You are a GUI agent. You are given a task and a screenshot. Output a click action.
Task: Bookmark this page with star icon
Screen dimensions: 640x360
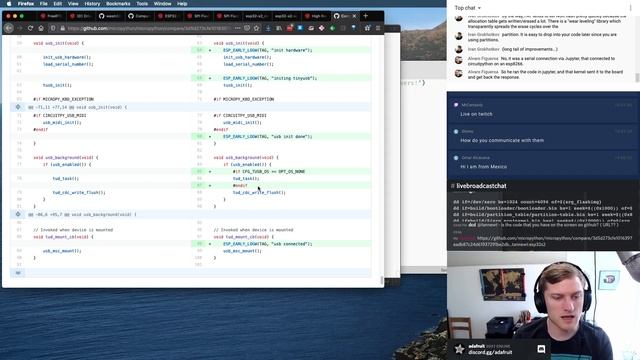[256, 28]
